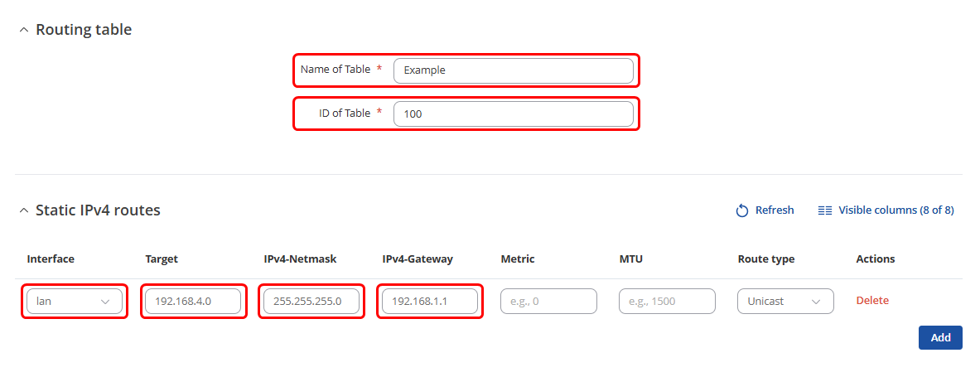Click the Visible columns list icon
This screenshot has height=377, width=980.
point(824,210)
